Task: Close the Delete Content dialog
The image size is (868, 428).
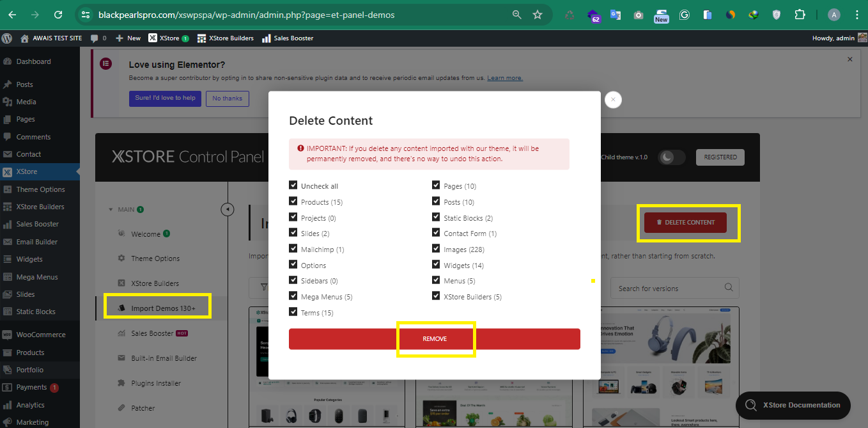Action: (x=613, y=100)
